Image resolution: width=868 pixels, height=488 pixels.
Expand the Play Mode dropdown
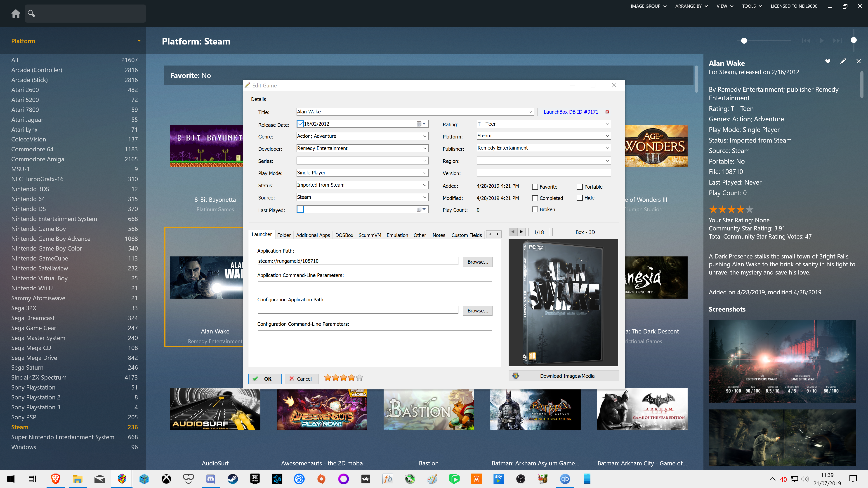pos(425,173)
